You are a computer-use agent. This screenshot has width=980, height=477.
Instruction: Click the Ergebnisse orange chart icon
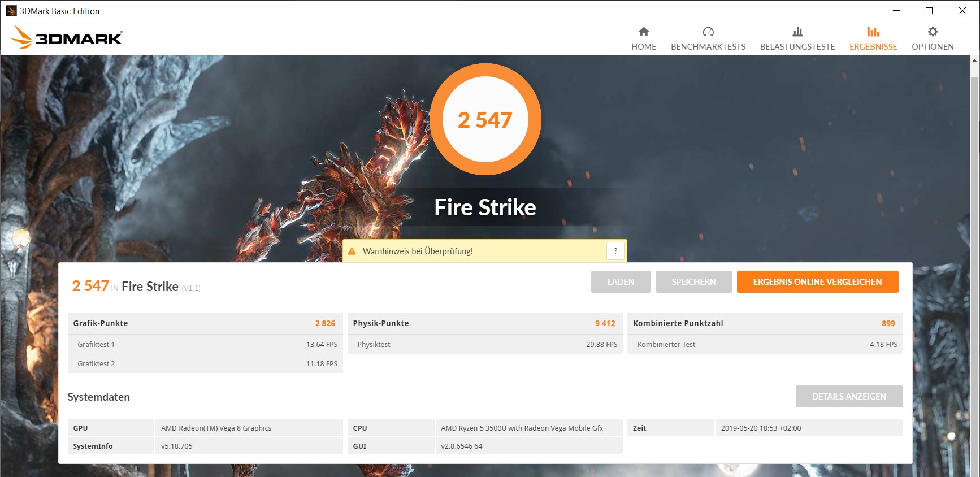click(873, 32)
